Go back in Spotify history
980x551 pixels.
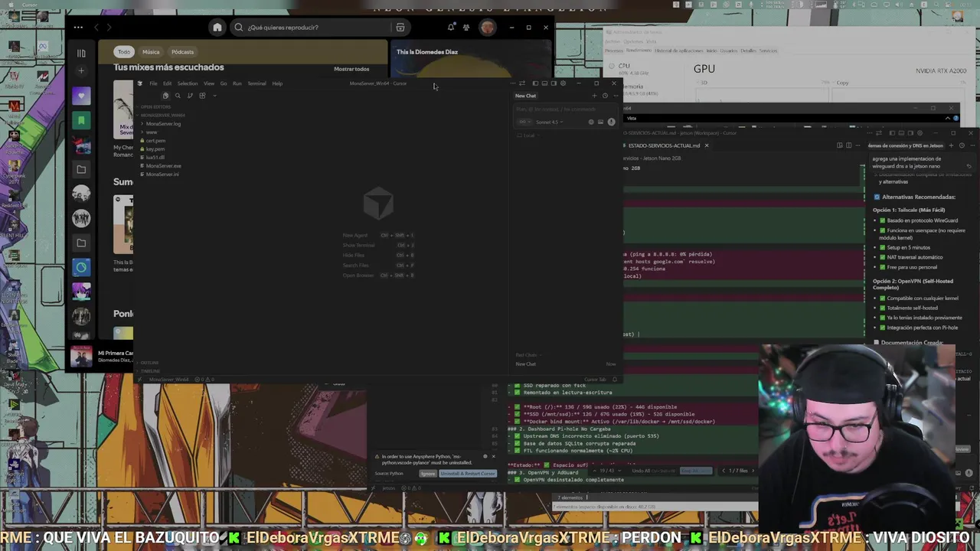click(96, 28)
